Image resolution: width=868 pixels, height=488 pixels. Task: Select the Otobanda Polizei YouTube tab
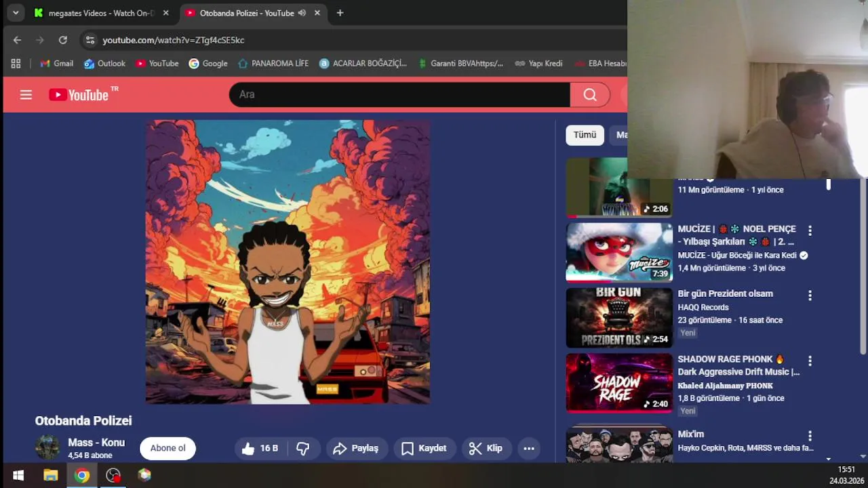coord(246,13)
